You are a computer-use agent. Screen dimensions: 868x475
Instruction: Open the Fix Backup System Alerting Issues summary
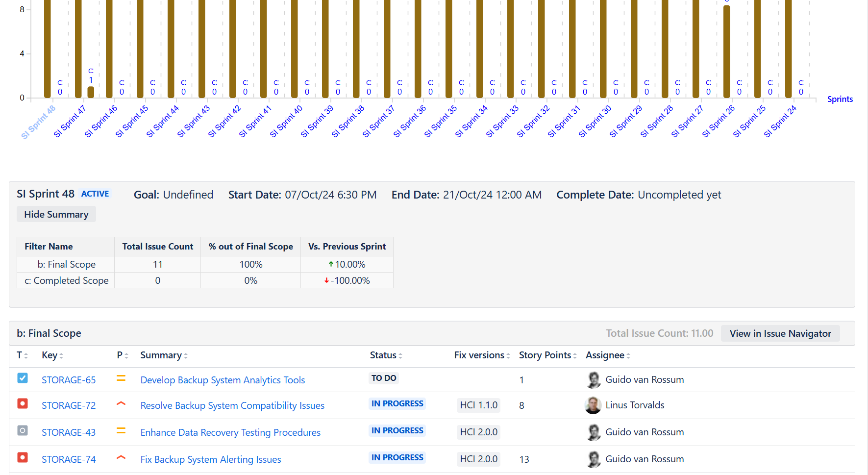(x=210, y=459)
